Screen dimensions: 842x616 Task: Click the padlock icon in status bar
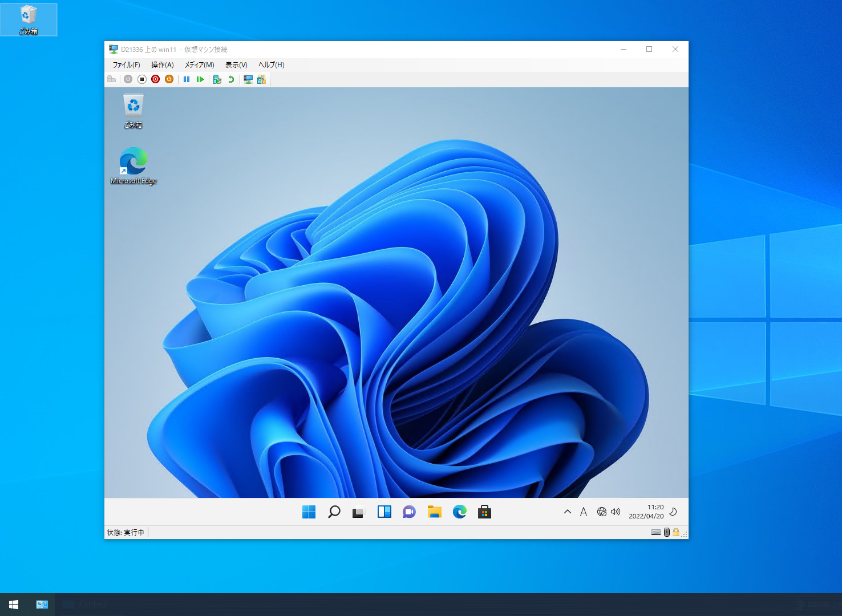pos(676,532)
